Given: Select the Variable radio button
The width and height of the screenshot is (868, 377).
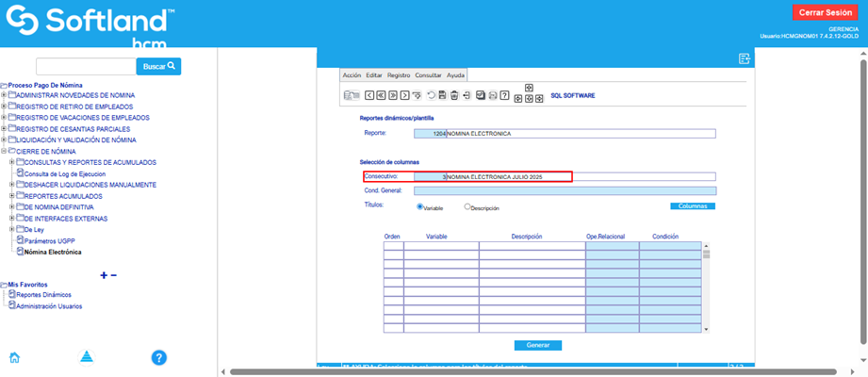Looking at the screenshot, I should (420, 206).
